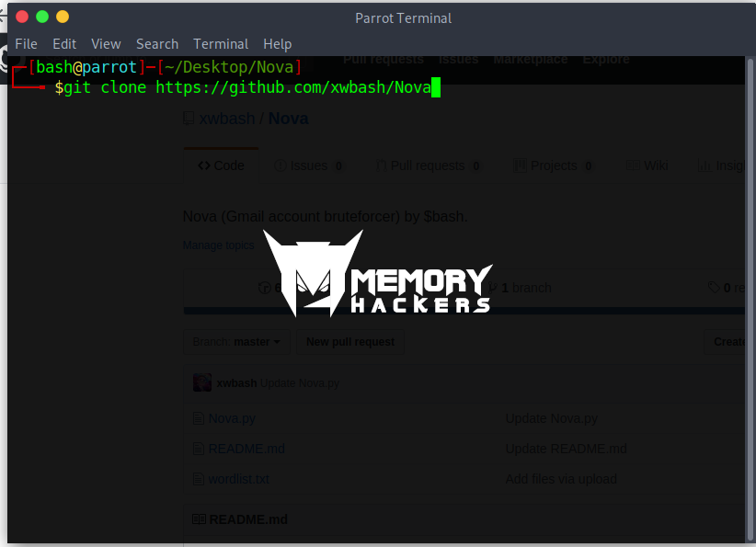Click the README.md file icon in list
The height and width of the screenshot is (547, 756).
pos(198,449)
